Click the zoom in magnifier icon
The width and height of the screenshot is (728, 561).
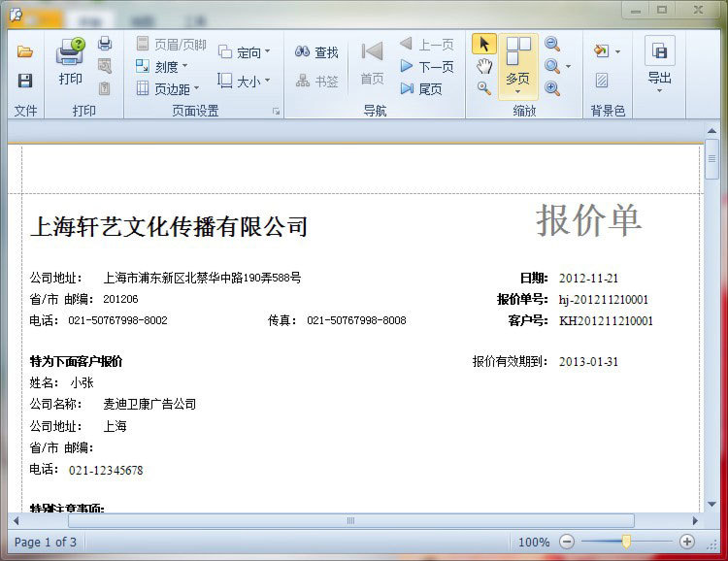tap(551, 87)
